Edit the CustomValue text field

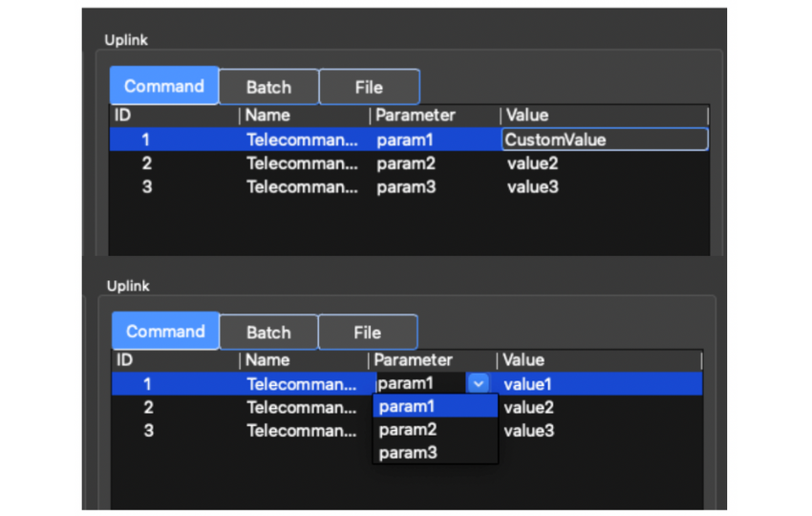[x=605, y=140]
